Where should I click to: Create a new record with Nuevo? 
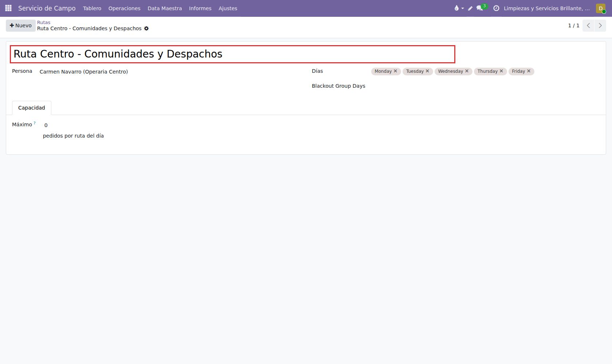(x=21, y=25)
